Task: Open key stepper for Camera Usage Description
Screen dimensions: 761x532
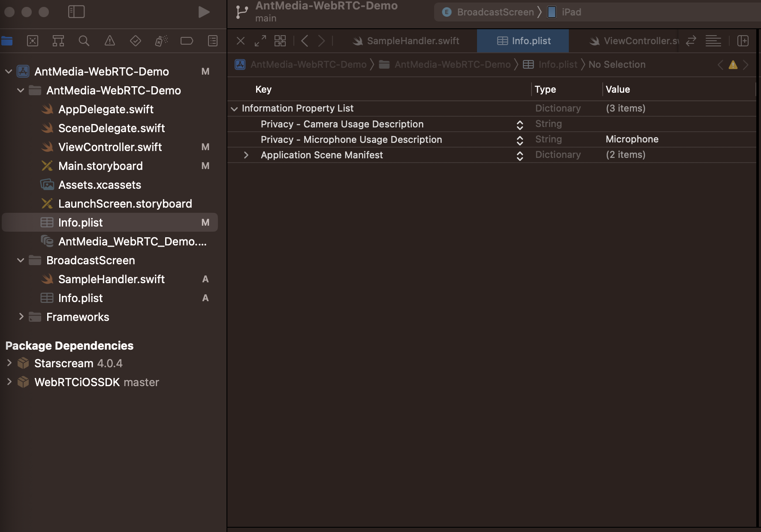Action: [520, 124]
